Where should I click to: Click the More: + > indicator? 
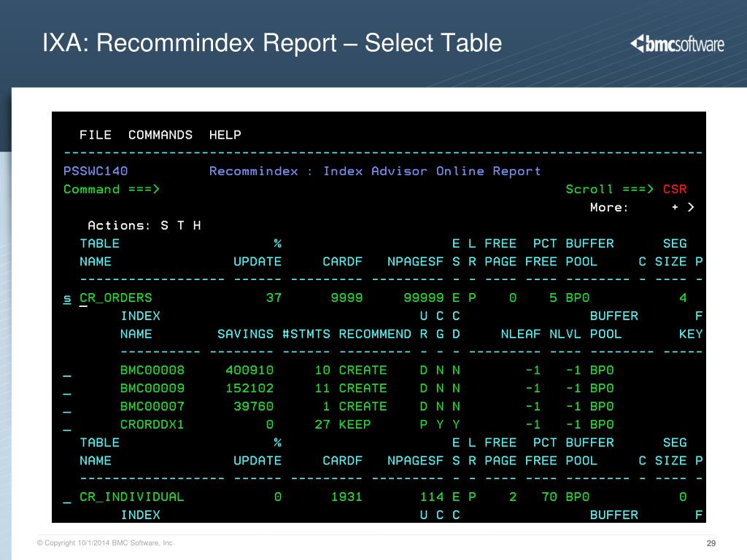(x=642, y=207)
